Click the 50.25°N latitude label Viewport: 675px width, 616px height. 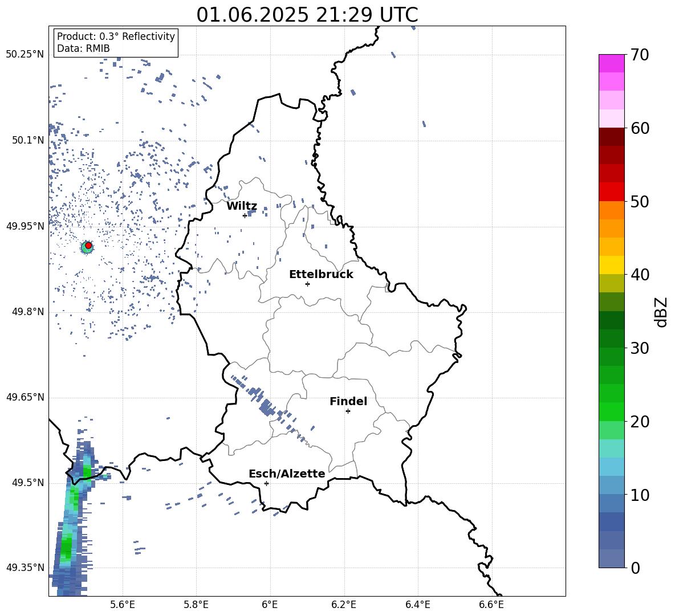click(x=25, y=55)
